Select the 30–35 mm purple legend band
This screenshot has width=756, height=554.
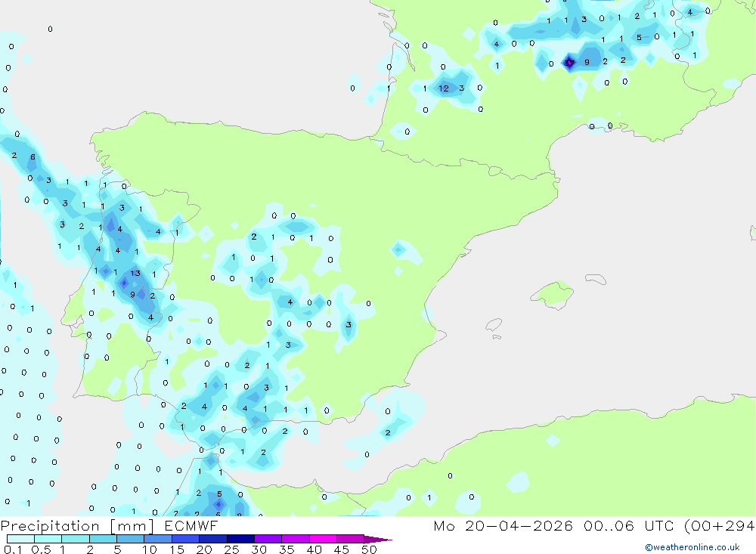tap(268, 539)
